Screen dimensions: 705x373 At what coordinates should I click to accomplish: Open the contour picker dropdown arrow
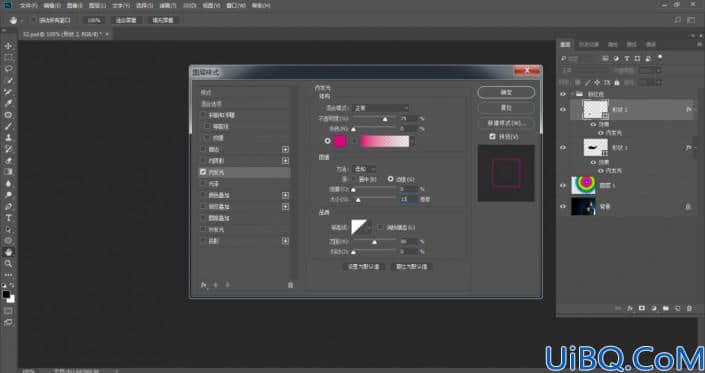[369, 227]
